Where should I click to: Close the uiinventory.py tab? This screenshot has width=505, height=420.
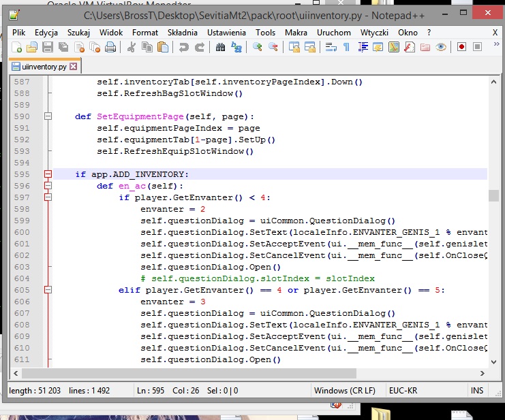tap(74, 67)
